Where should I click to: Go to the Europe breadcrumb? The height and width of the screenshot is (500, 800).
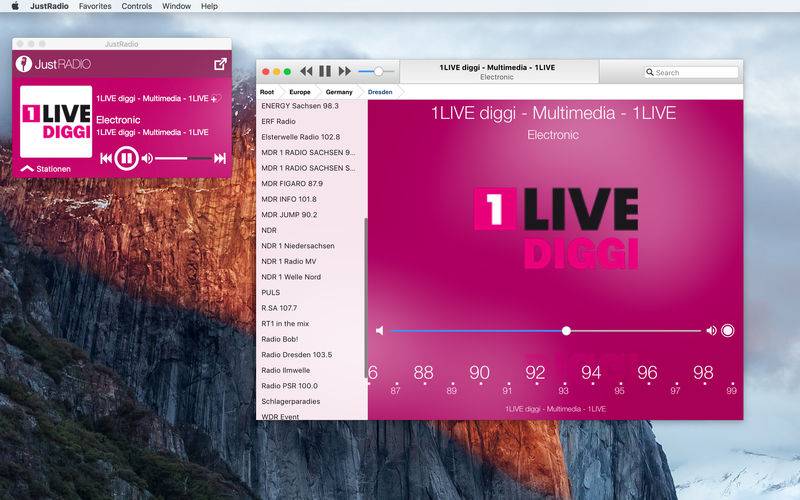tap(299, 92)
